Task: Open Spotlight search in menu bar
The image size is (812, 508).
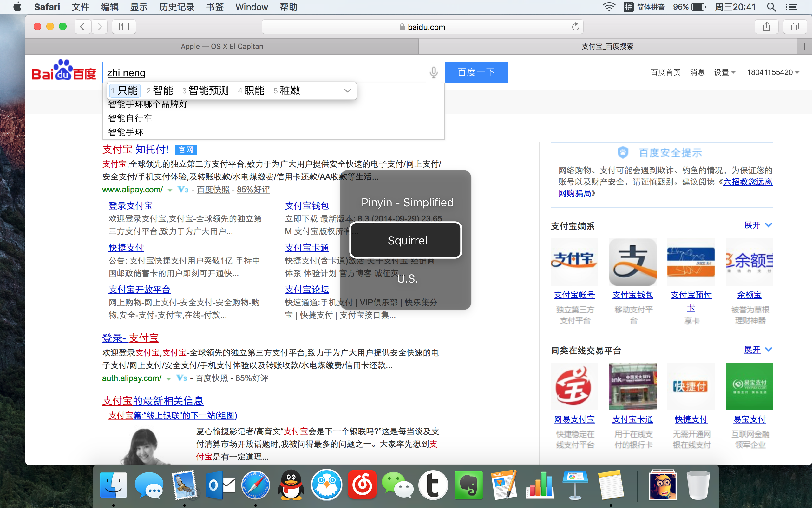Action: click(x=771, y=7)
